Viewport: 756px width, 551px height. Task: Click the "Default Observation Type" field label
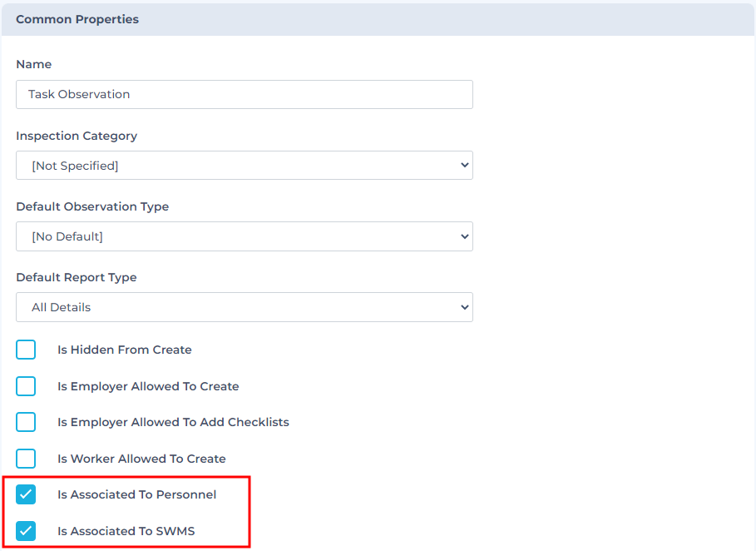(92, 206)
